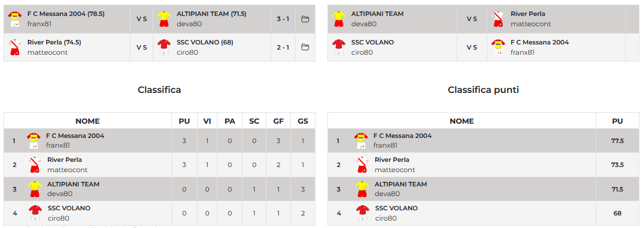
Task: Click the 3 - 1 match score
Action: 283,19
